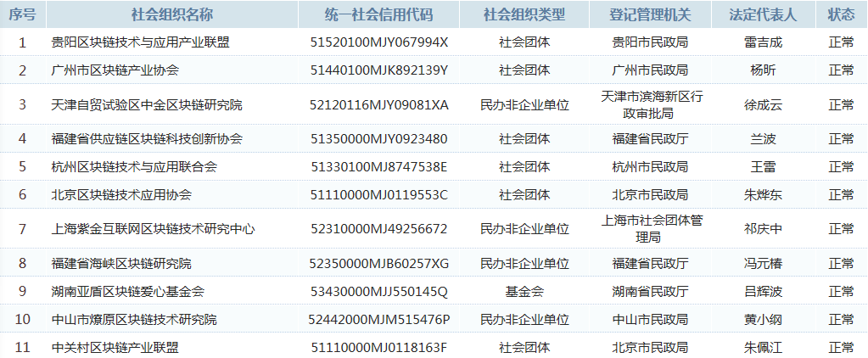This screenshot has height=358, width=868.
Task: Select credit code 52350000MJB60257XG
Action: click(379, 263)
